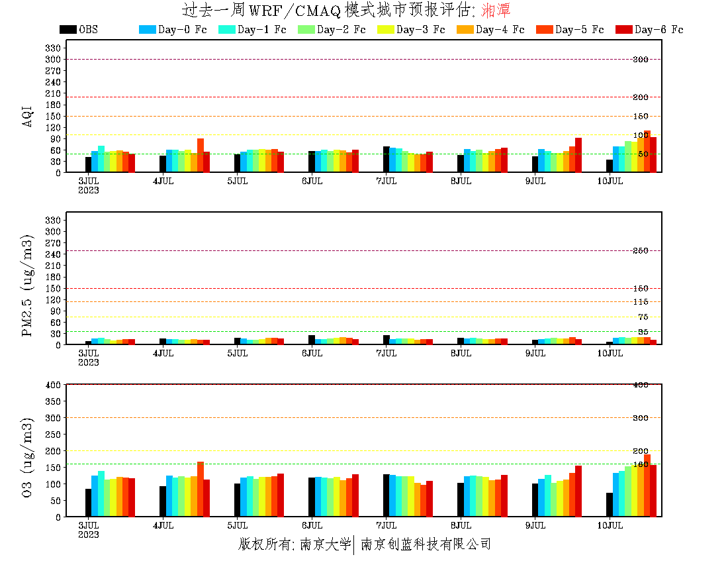Click the cyan Day-1 bar for 3JUL in O3 chart

coord(101,494)
